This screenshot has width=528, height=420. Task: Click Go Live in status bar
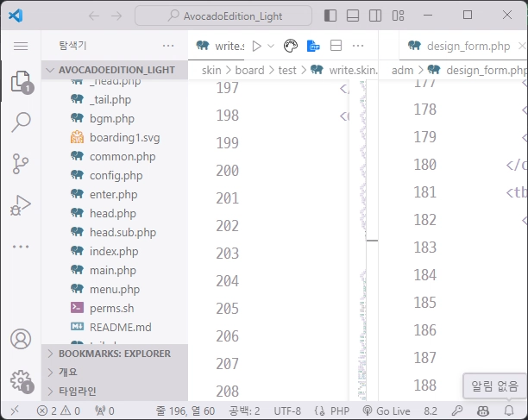pos(387,411)
